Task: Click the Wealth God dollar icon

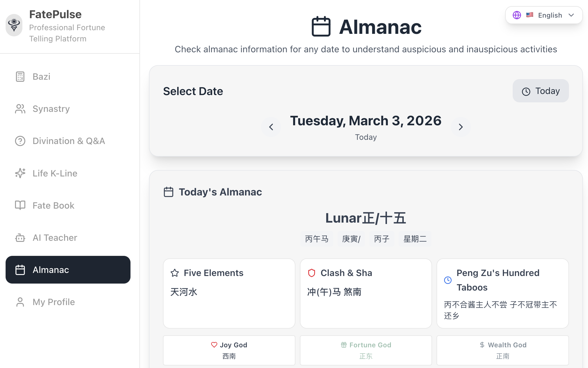Action: [482, 345]
